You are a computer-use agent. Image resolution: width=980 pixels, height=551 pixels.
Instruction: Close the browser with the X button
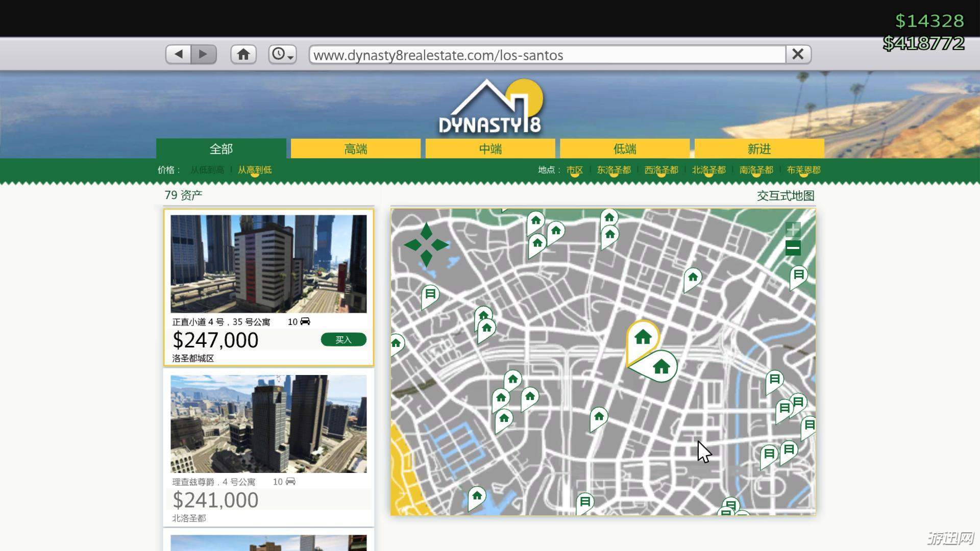click(798, 54)
